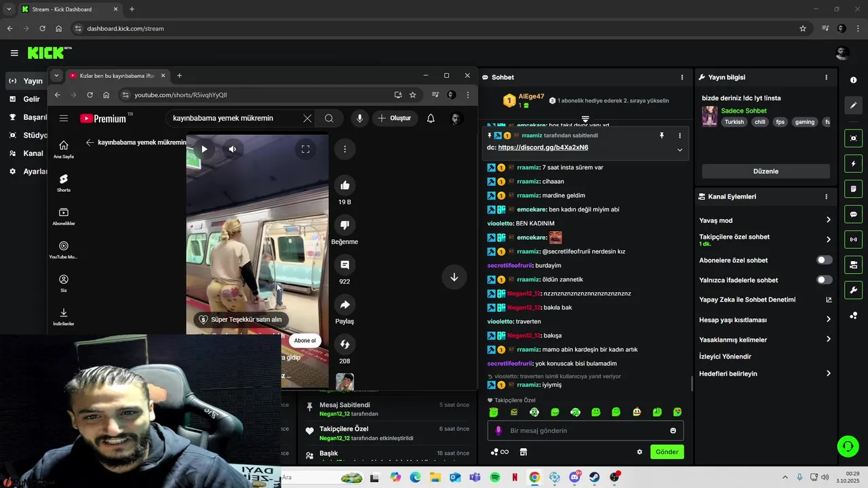Toggle Abonelere özel sohbet
868x488 pixels.
click(x=824, y=260)
